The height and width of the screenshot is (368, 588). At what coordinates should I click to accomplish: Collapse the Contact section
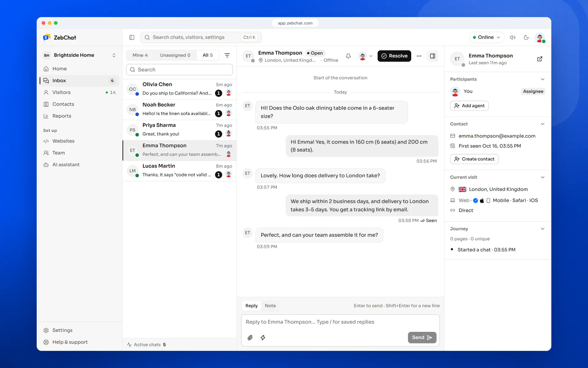click(x=542, y=124)
